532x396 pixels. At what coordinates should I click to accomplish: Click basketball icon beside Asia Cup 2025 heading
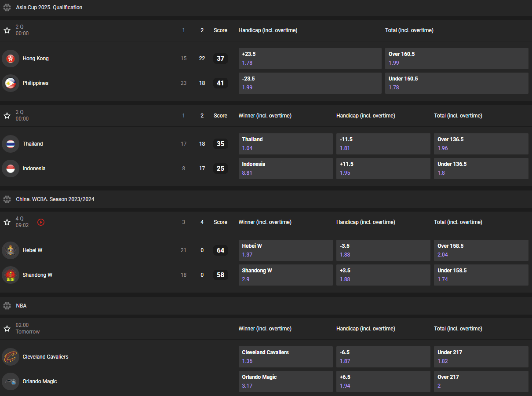pyautogui.click(x=7, y=7)
